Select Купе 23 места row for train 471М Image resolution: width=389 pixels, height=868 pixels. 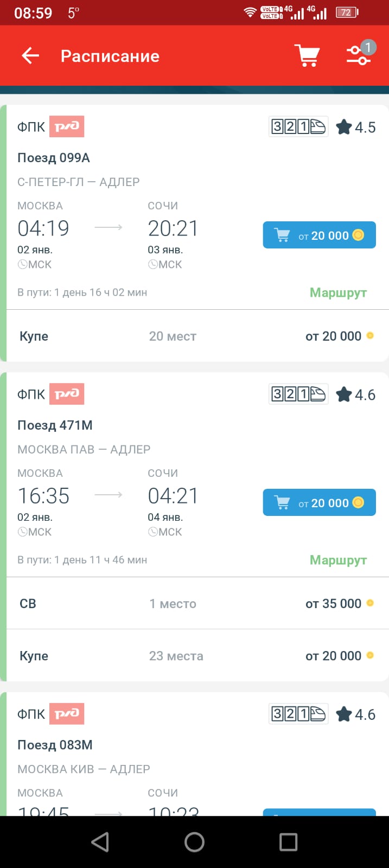[x=195, y=655]
